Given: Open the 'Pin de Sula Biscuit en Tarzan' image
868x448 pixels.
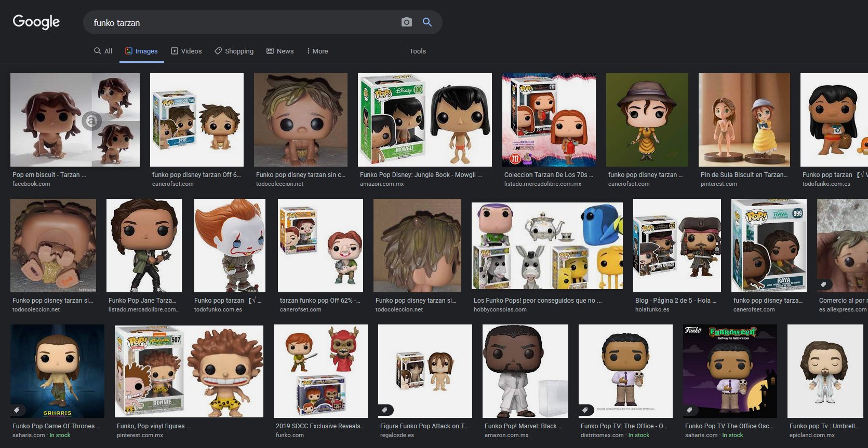Looking at the screenshot, I should click(x=744, y=120).
